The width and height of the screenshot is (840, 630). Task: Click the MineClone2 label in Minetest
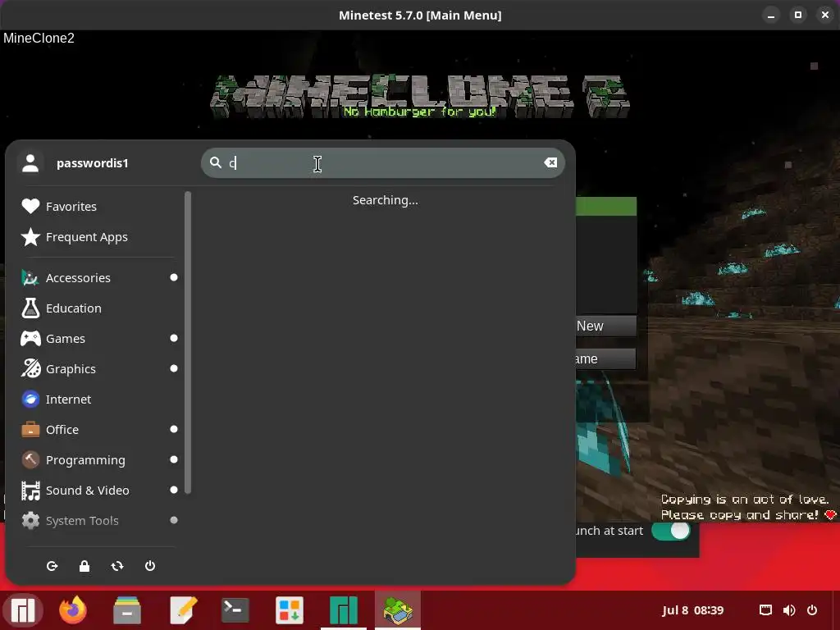[x=39, y=38]
